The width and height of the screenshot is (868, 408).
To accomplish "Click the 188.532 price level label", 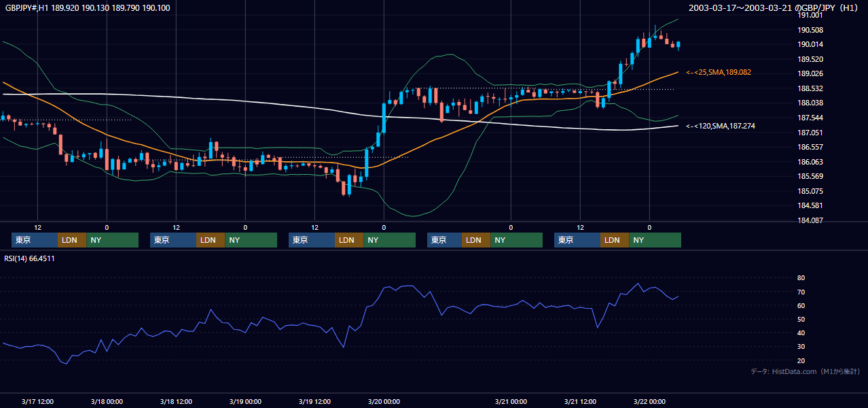I will pyautogui.click(x=810, y=88).
